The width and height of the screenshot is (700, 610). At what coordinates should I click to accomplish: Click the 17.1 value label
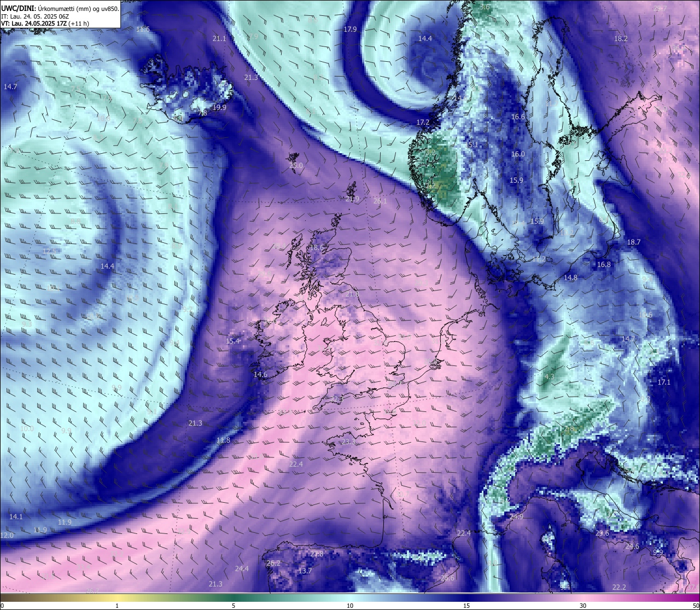664,382
